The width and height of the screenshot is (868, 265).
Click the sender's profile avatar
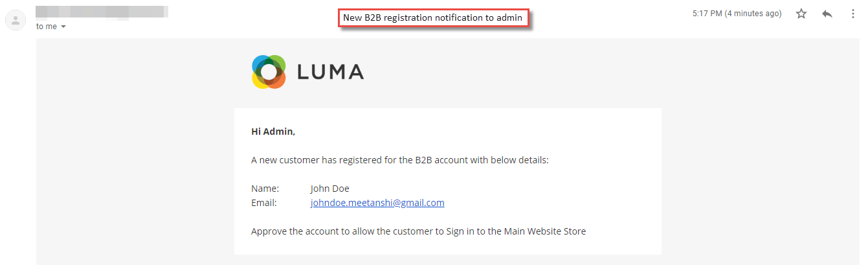(x=15, y=20)
